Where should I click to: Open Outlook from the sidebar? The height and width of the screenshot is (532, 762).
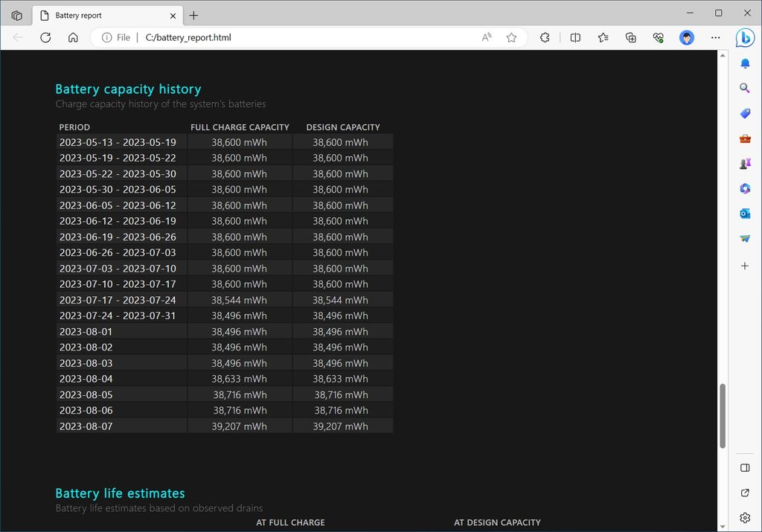pos(745,214)
